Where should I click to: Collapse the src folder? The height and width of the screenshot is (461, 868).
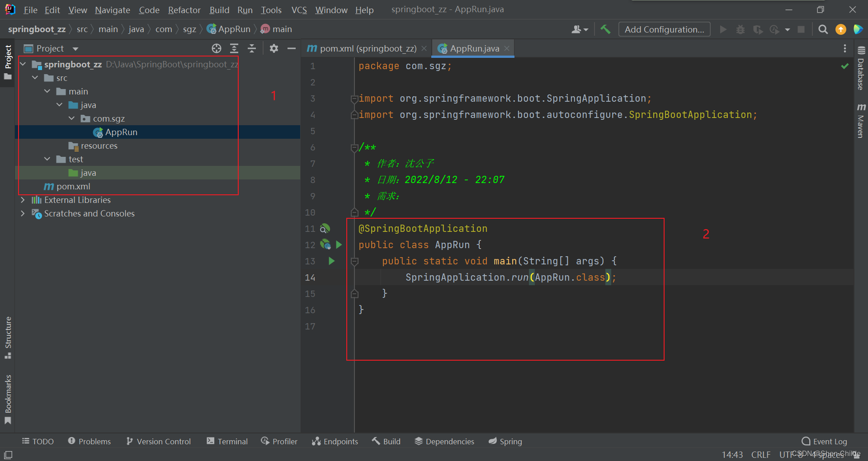coord(35,78)
